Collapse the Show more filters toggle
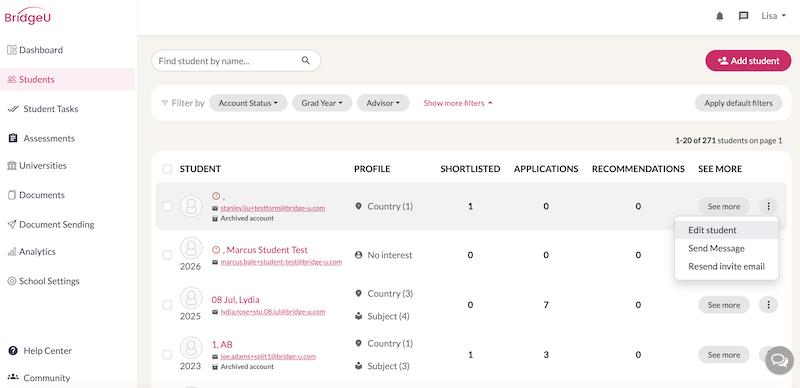800x388 pixels. coord(458,103)
